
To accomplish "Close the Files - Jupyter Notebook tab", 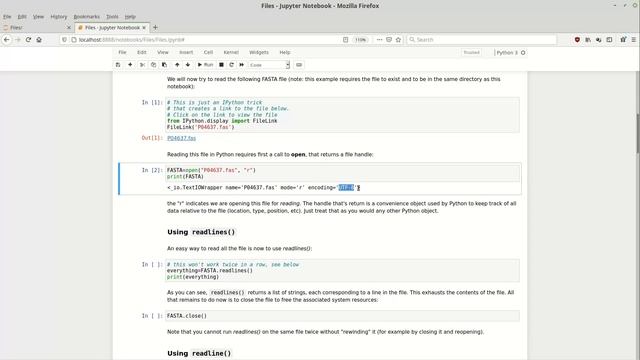I will click(x=144, y=27).
